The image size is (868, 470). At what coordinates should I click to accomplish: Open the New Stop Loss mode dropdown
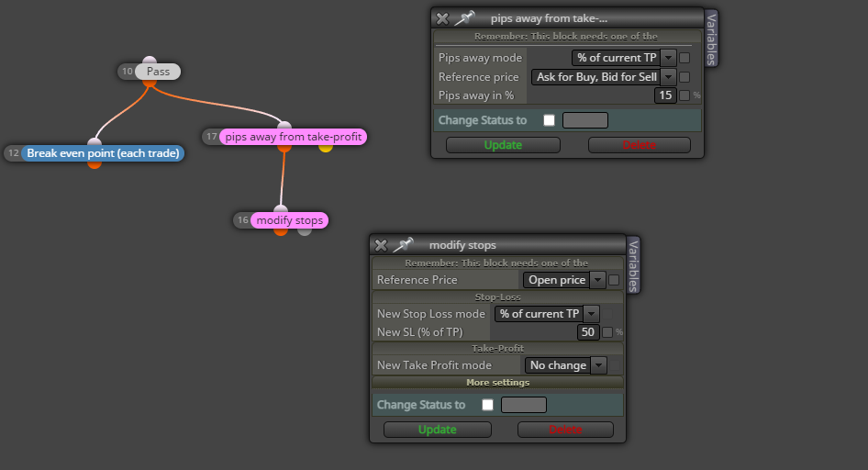(x=546, y=314)
